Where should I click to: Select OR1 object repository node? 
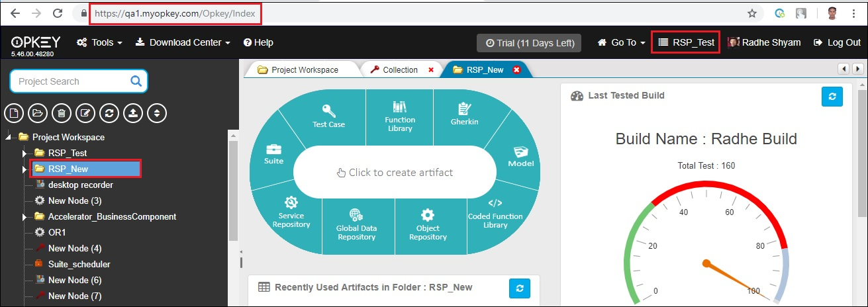point(50,232)
